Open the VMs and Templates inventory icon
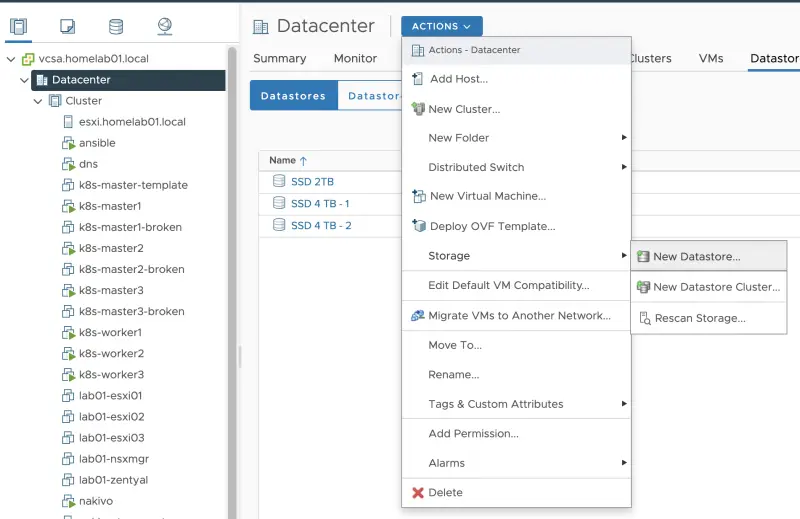 (x=67, y=26)
